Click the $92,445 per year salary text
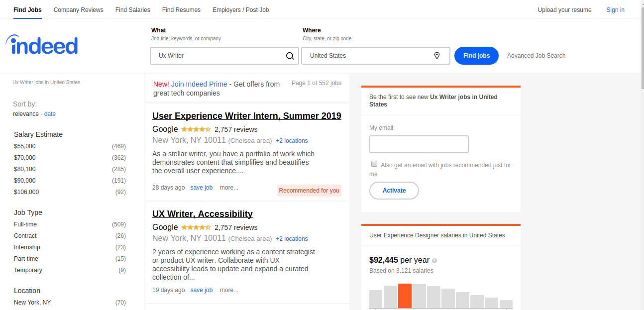Image resolution: width=644 pixels, height=310 pixels. (x=399, y=260)
